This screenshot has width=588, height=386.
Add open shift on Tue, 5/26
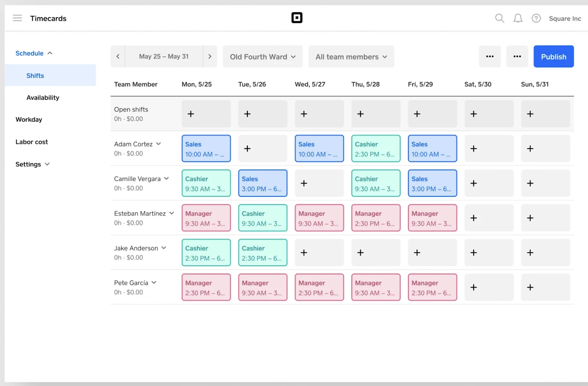pos(263,114)
